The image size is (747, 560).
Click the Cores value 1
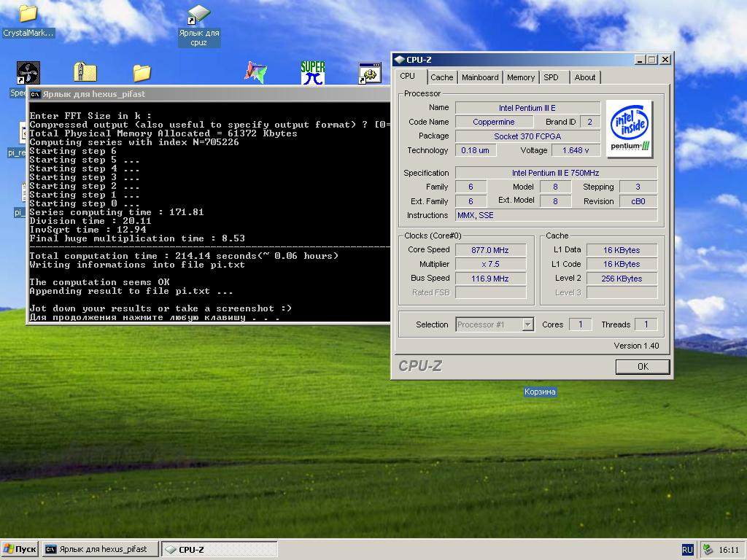[x=580, y=324]
